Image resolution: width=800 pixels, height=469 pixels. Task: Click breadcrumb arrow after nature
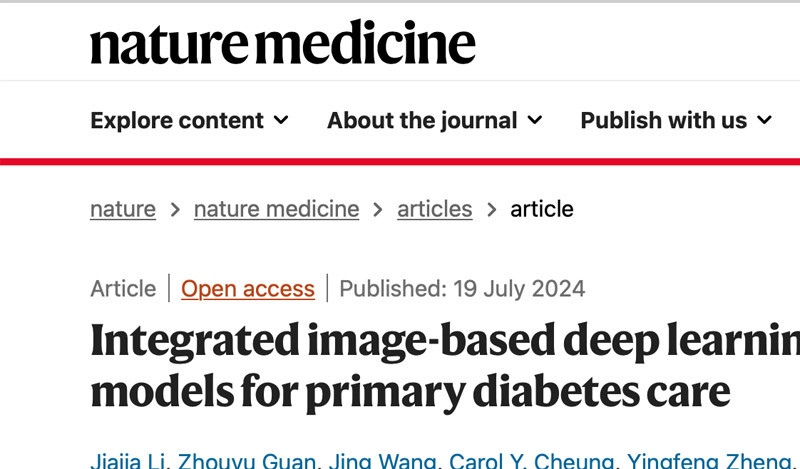175,209
